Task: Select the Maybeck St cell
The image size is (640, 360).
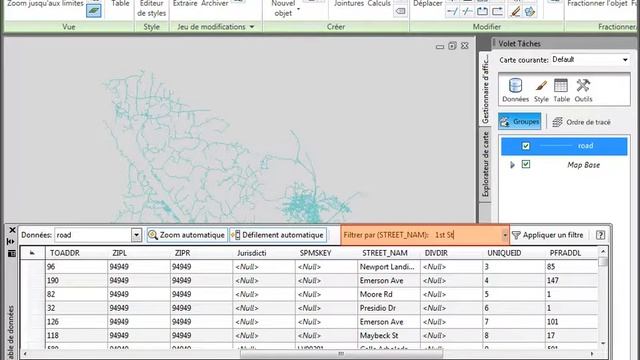Action: tap(389, 336)
